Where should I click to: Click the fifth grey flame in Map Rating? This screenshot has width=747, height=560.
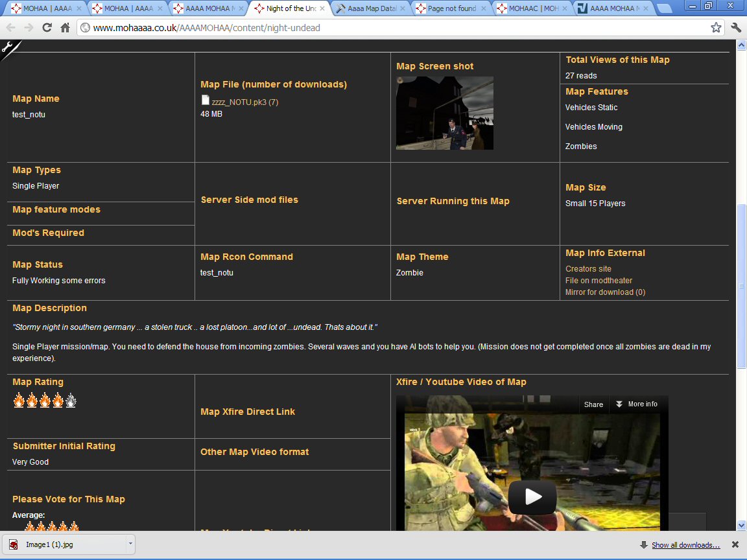(x=71, y=401)
